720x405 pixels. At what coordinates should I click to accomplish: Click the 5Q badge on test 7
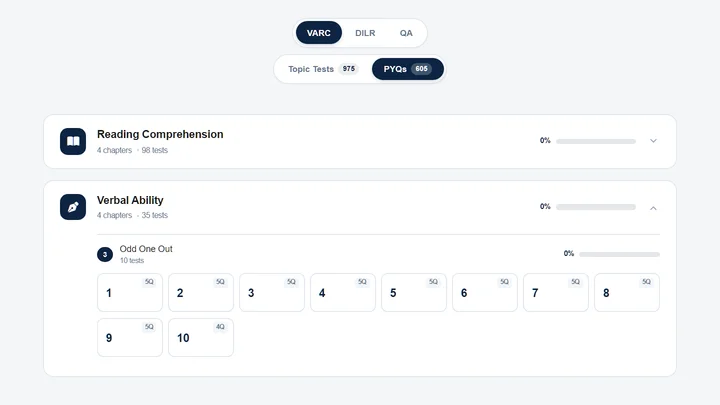click(575, 282)
